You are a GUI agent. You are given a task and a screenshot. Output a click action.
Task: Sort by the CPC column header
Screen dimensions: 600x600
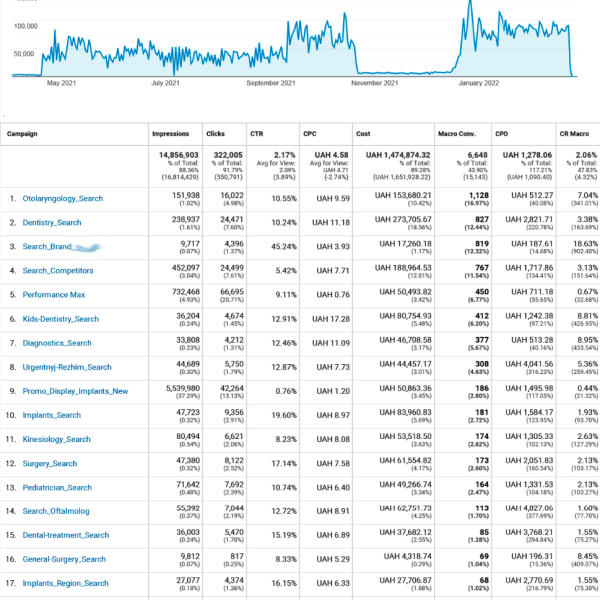click(312, 133)
